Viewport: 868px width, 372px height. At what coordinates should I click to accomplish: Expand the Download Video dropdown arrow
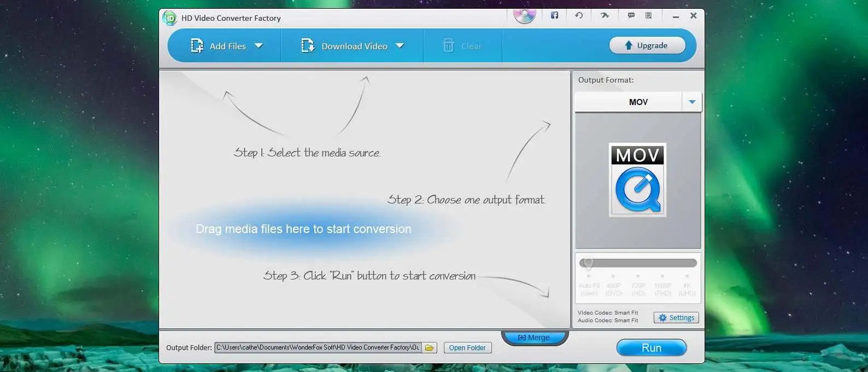(x=400, y=46)
